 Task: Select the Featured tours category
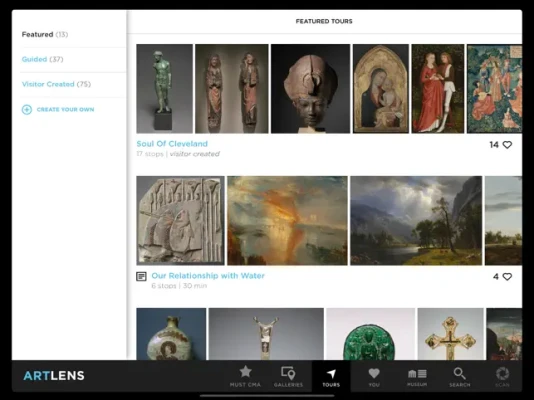45,34
